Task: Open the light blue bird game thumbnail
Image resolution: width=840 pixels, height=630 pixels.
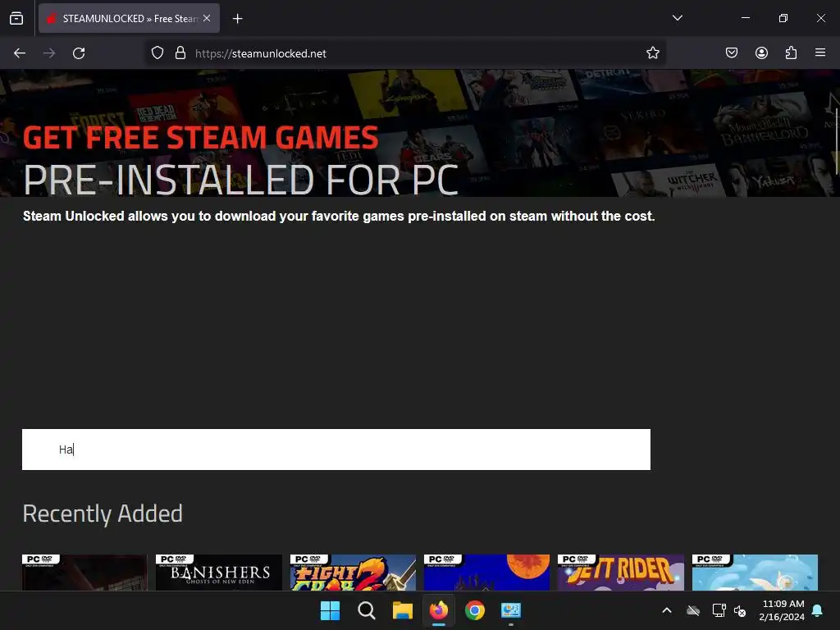Action: [755, 573]
